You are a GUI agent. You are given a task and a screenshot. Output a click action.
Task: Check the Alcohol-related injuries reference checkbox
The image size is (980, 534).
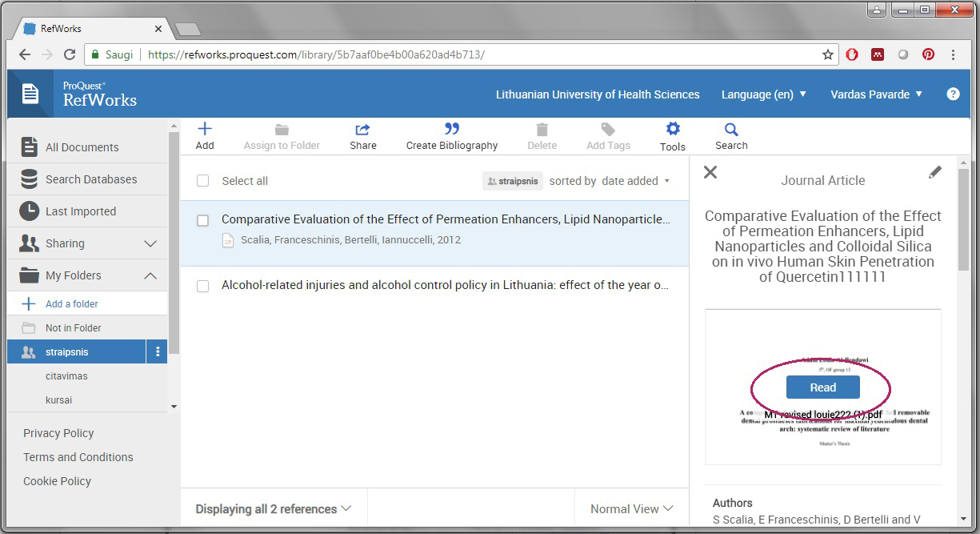click(203, 286)
